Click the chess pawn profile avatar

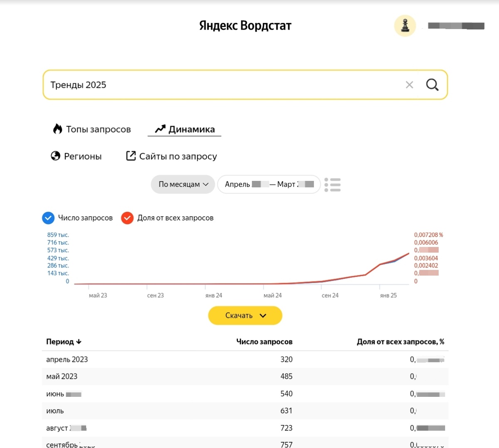point(405,26)
